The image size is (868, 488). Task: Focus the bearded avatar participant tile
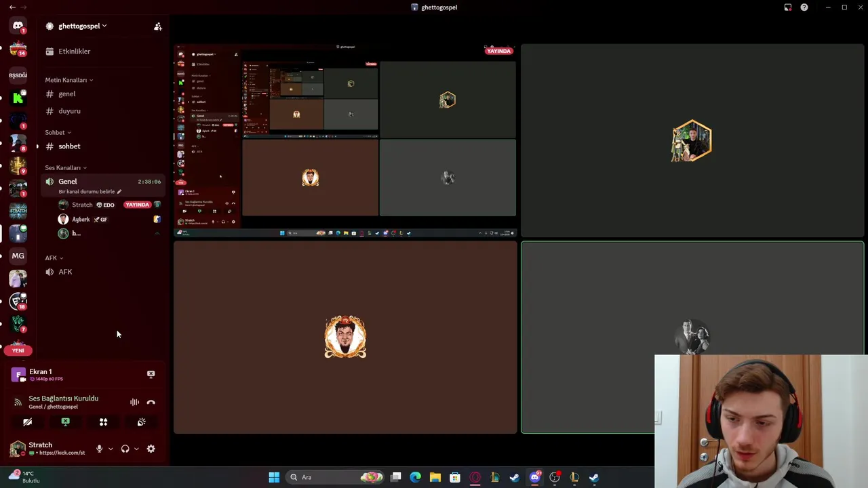pyautogui.click(x=345, y=337)
